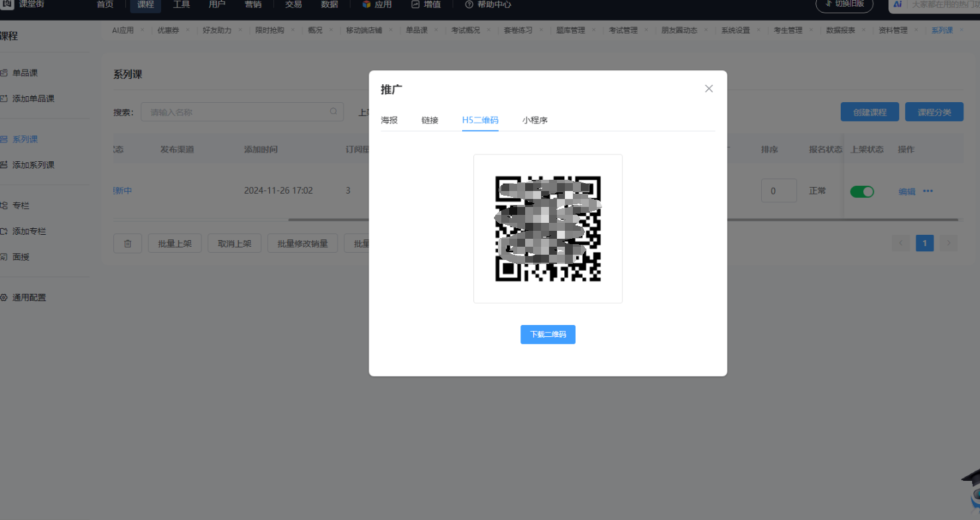This screenshot has width=980, height=520.
Task: Switch to the 概况 page tab
Action: click(x=315, y=31)
